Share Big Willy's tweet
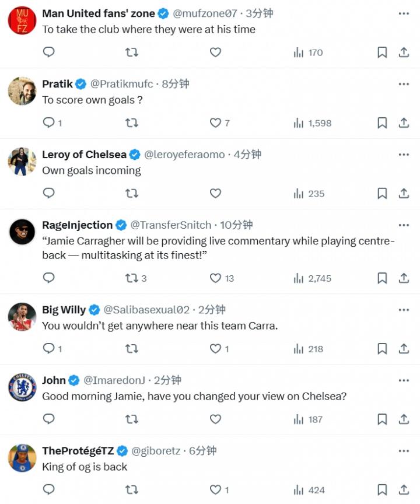This screenshot has height=504, width=420. [x=404, y=348]
